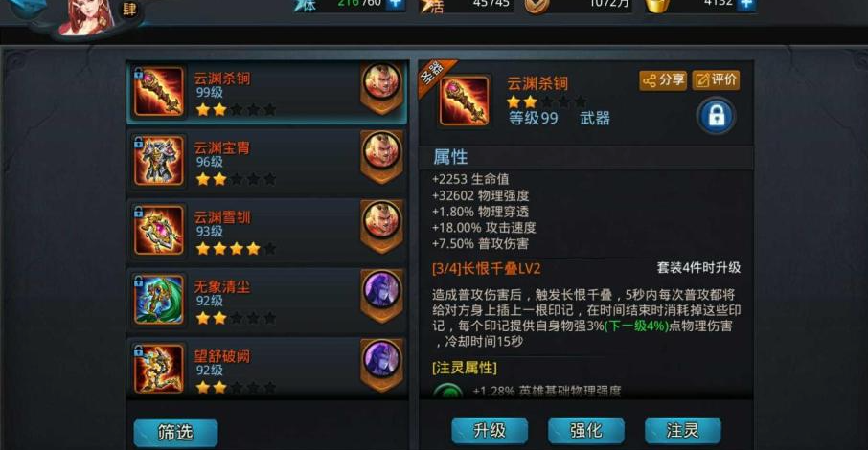Click the 升级 upgrade button
Viewport: 868px width, 450px height.
click(490, 431)
